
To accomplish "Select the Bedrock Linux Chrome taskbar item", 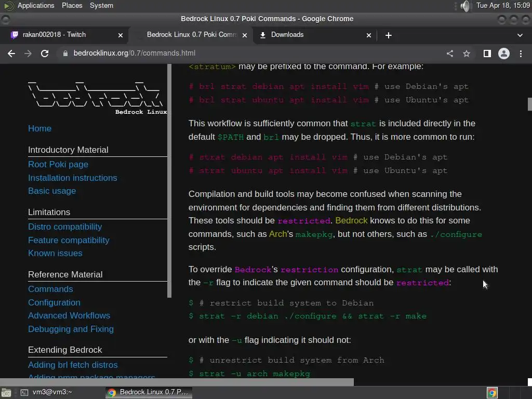I will click(x=149, y=393).
